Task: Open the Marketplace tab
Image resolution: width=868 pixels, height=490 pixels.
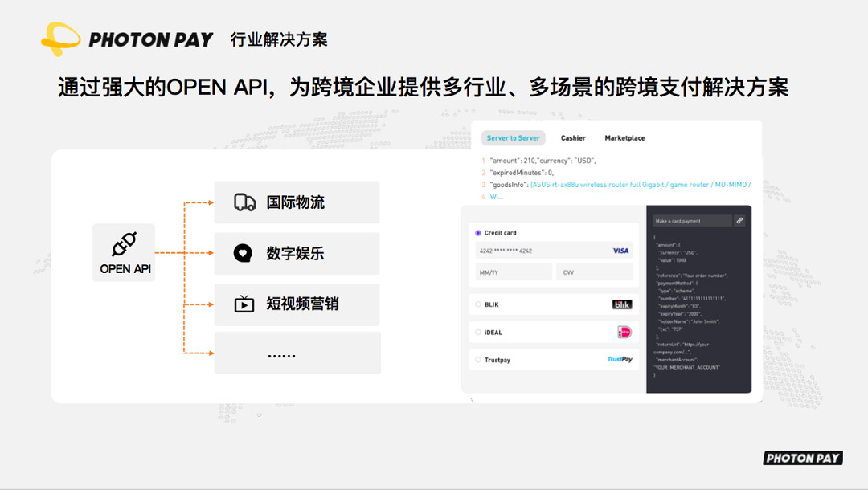Action: click(x=624, y=137)
